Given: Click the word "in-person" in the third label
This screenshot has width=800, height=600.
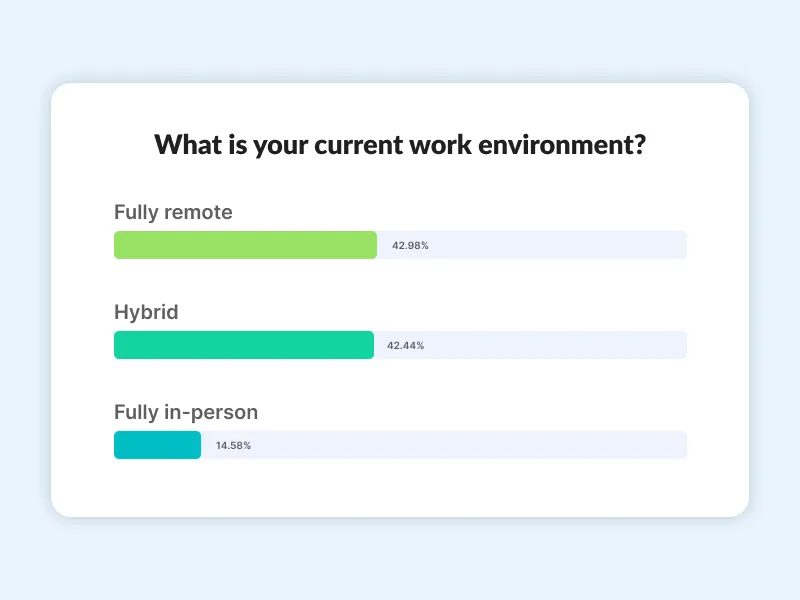Looking at the screenshot, I should click(213, 412).
